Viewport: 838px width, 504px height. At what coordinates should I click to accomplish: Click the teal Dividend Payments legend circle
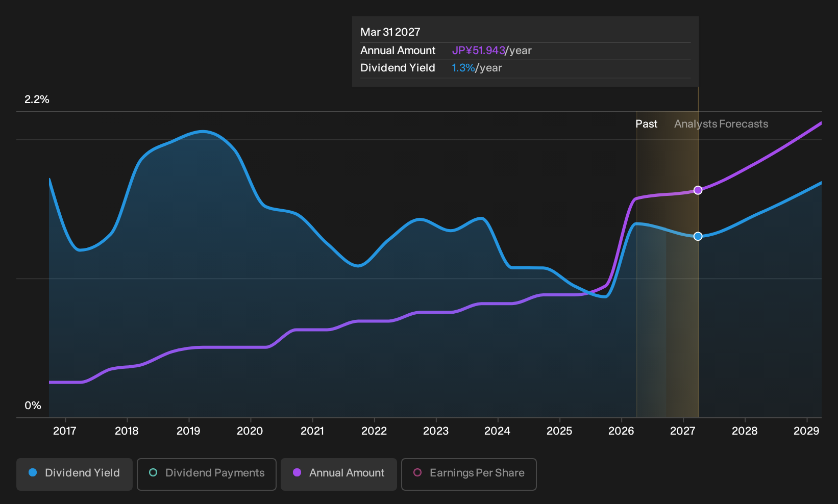153,473
